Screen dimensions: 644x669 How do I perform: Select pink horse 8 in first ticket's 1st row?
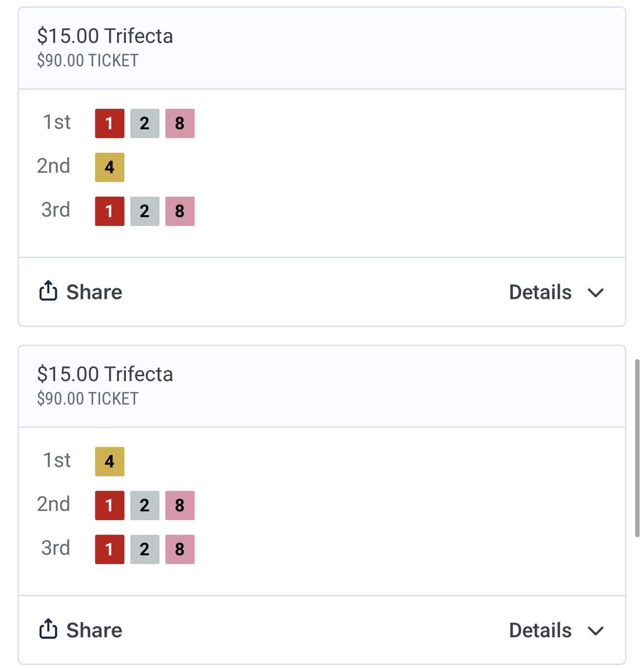(x=180, y=123)
